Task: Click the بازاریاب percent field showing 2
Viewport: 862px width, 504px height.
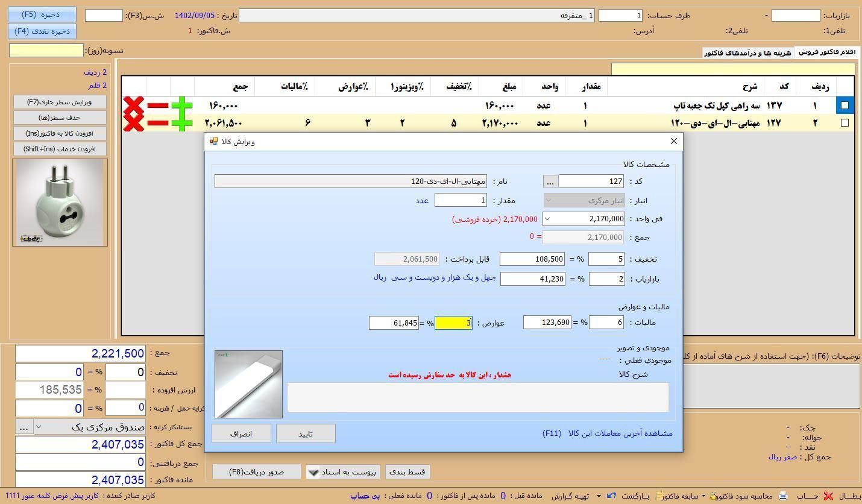Action: coord(606,279)
